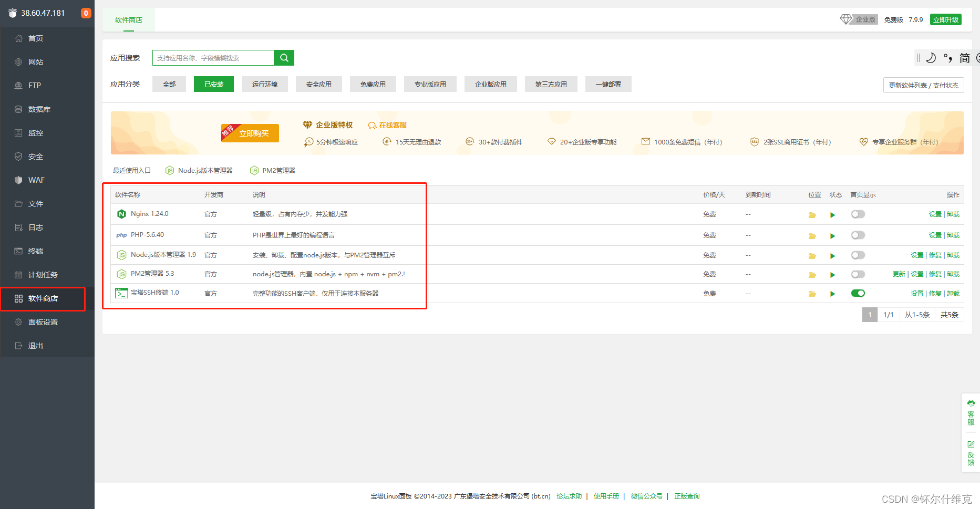Click the moon icon in top-right toolbar
The image size is (980, 509).
(931, 58)
